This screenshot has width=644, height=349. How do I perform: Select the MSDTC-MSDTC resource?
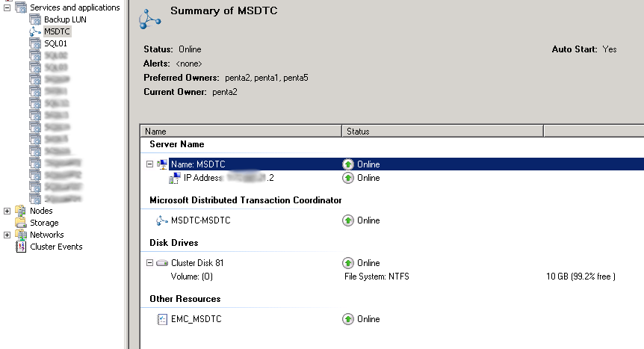click(x=201, y=220)
